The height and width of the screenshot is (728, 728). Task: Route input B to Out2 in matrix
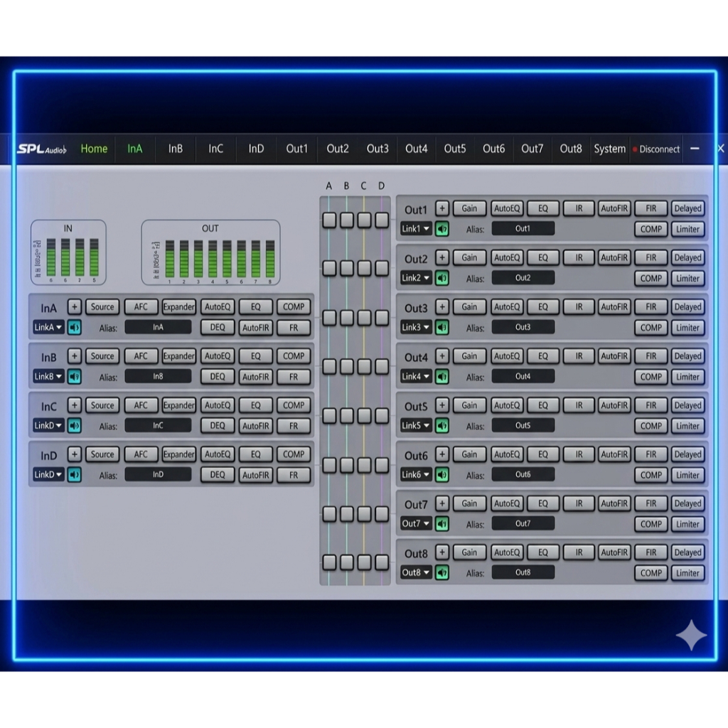(347, 268)
